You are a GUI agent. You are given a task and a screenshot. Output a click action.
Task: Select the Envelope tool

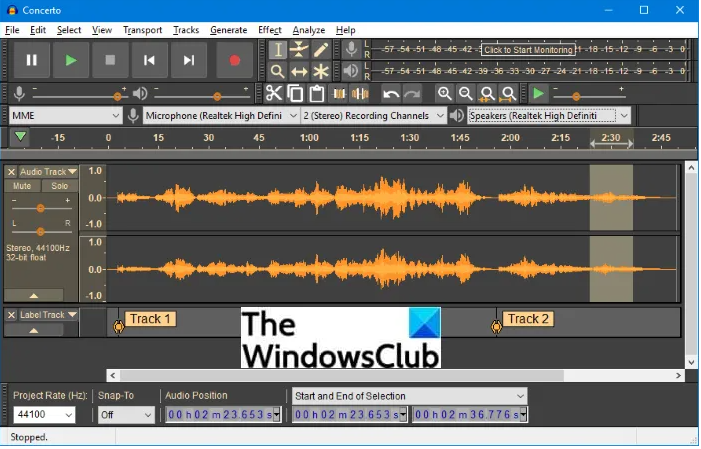[299, 50]
